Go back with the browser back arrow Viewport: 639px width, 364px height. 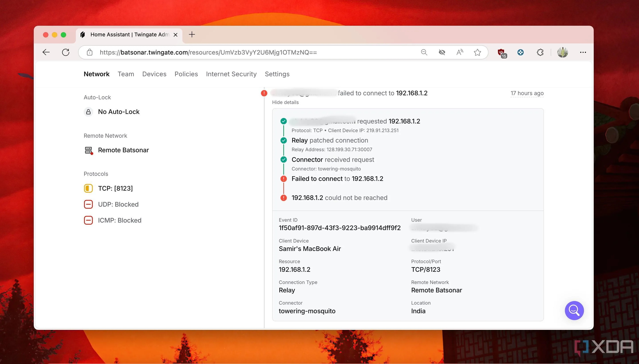click(x=46, y=52)
